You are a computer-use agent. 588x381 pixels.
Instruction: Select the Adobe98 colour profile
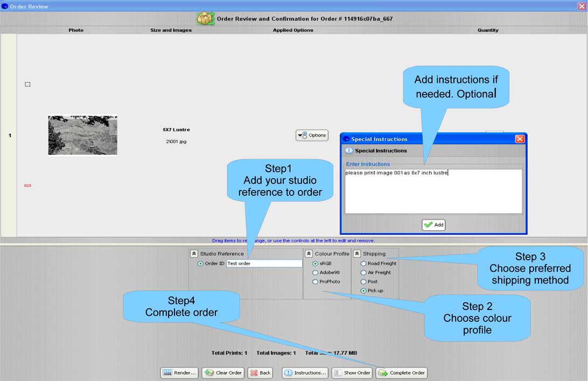coord(316,273)
